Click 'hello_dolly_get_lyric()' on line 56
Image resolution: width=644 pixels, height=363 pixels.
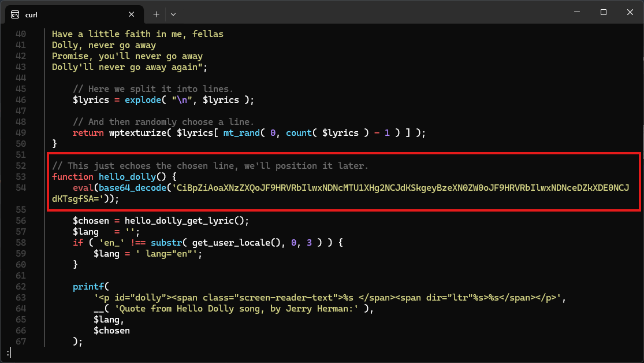[x=184, y=221]
